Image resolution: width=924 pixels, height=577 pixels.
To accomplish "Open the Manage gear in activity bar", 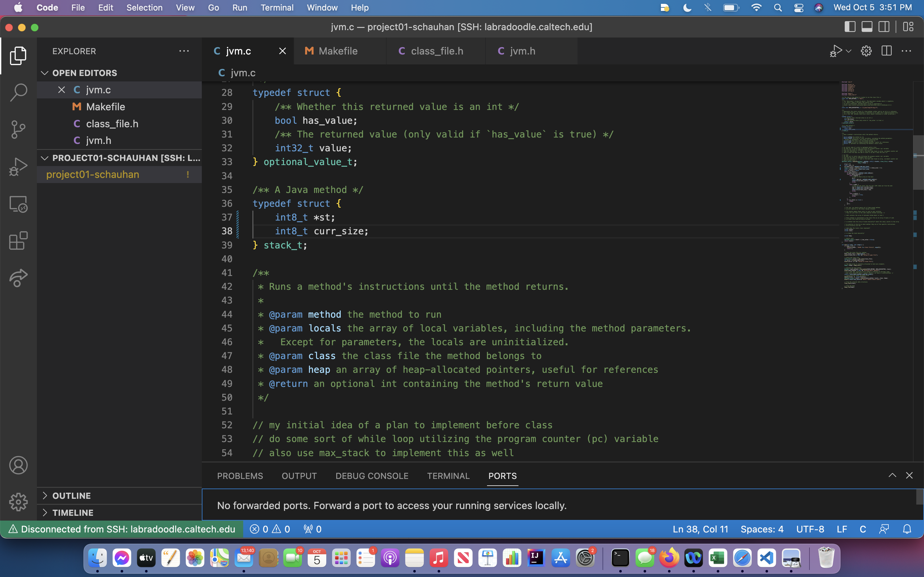I will click(x=18, y=502).
